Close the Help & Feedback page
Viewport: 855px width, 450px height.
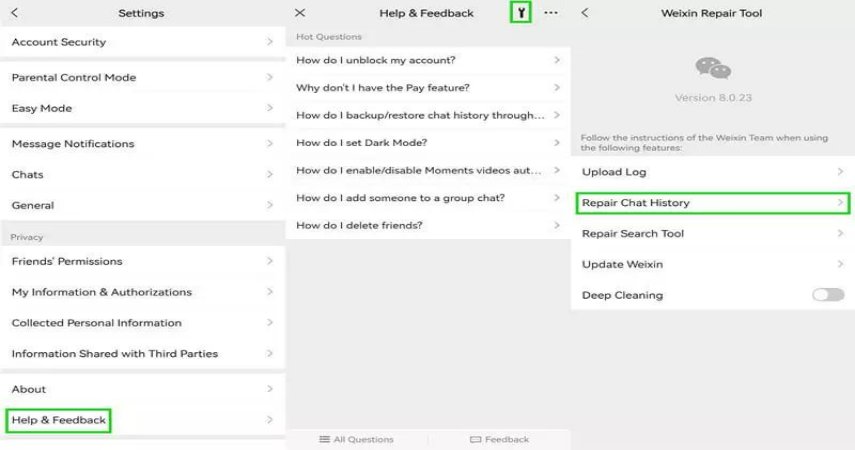pos(300,13)
